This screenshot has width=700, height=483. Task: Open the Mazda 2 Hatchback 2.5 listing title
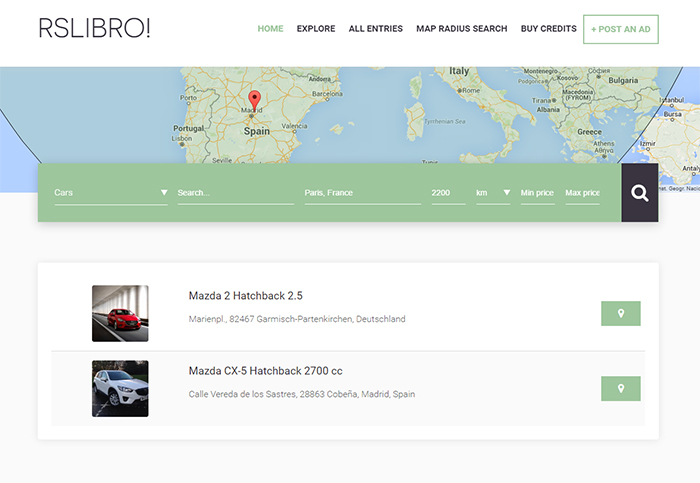click(x=246, y=296)
